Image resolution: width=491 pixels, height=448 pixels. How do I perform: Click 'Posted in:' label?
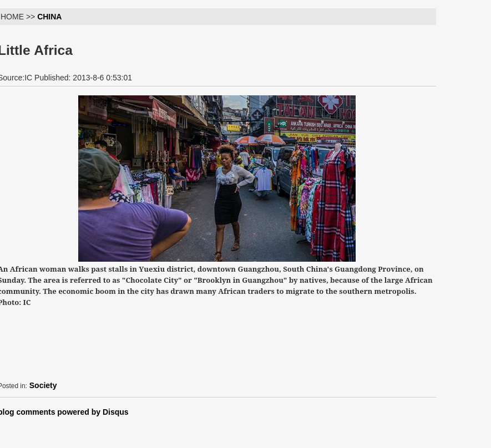tap(13, 386)
